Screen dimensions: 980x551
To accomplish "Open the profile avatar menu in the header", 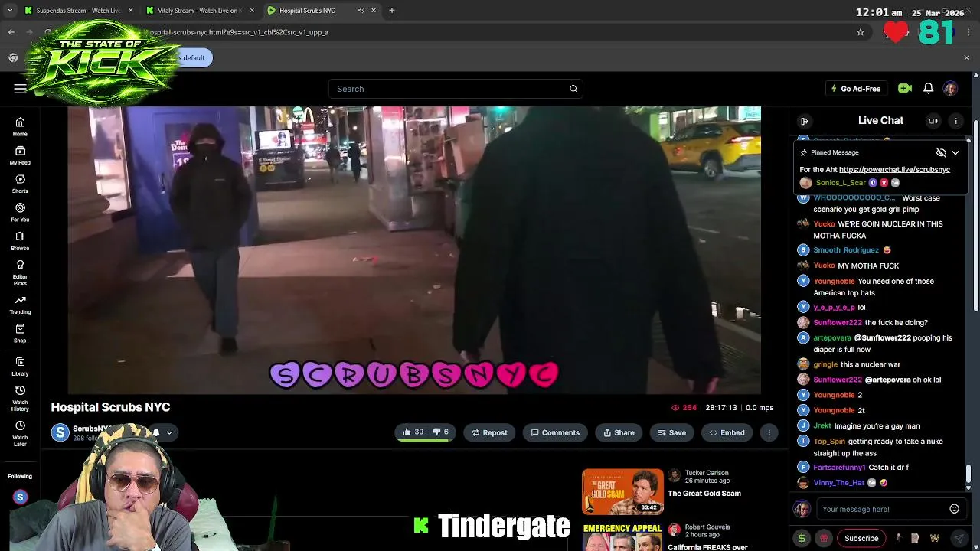I will 950,89.
